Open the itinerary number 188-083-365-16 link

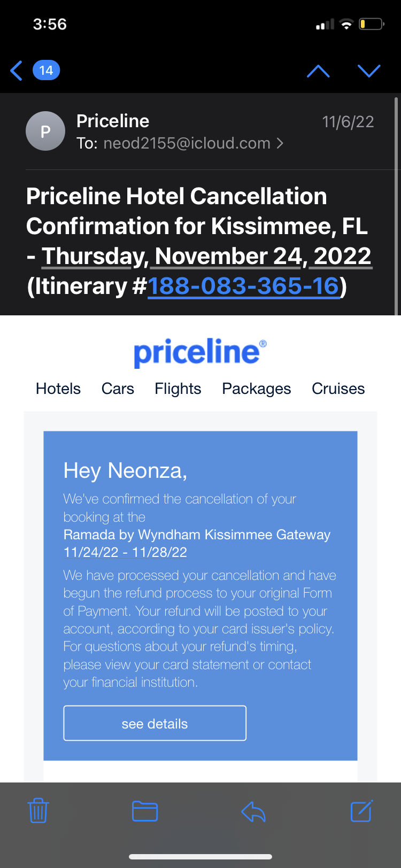tap(243, 286)
